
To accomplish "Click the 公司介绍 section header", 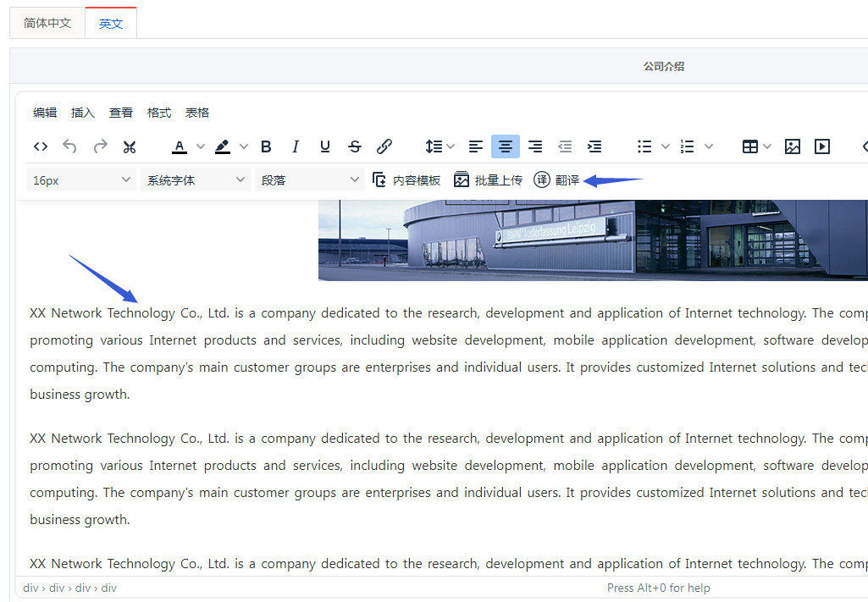I will point(664,66).
